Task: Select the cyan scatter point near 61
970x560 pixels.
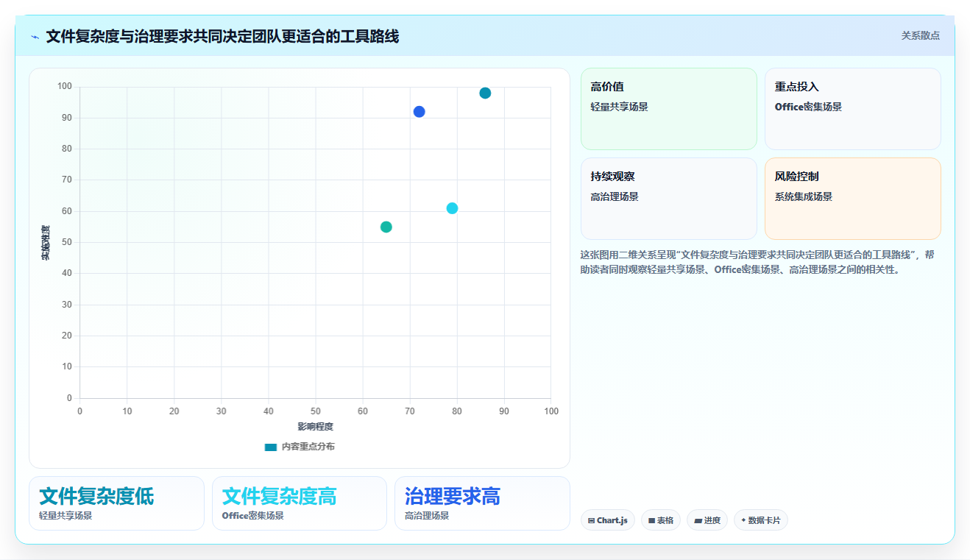Action: (452, 208)
